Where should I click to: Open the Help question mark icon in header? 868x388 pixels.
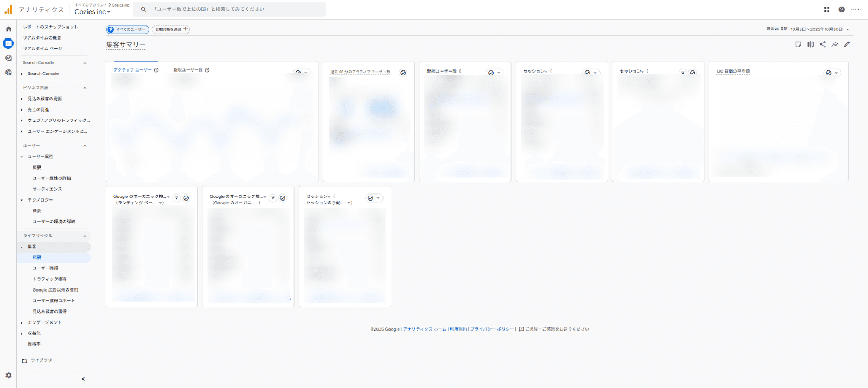[x=841, y=9]
